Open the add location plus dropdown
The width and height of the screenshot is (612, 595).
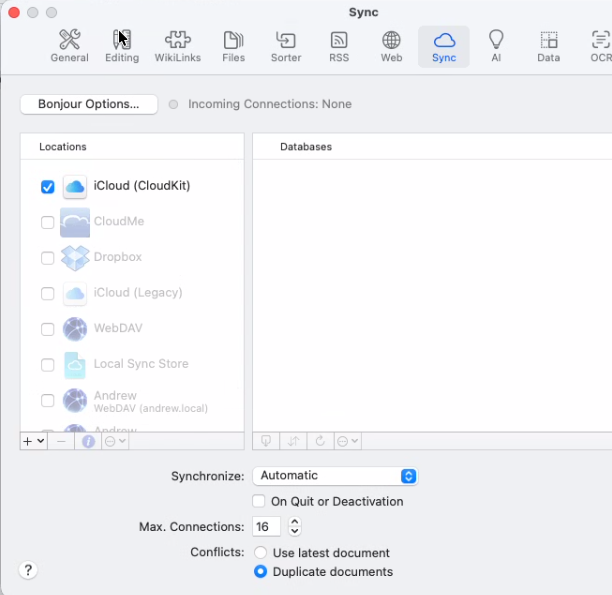[x=33, y=441]
